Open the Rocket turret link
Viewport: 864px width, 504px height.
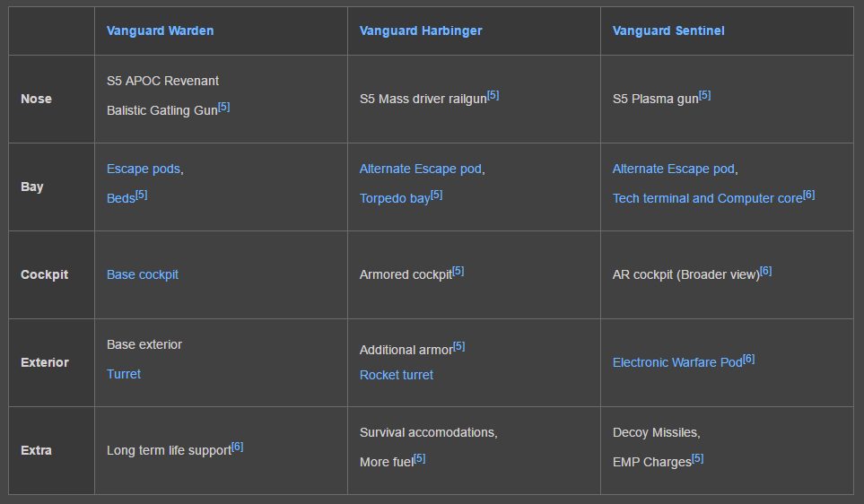397,375
